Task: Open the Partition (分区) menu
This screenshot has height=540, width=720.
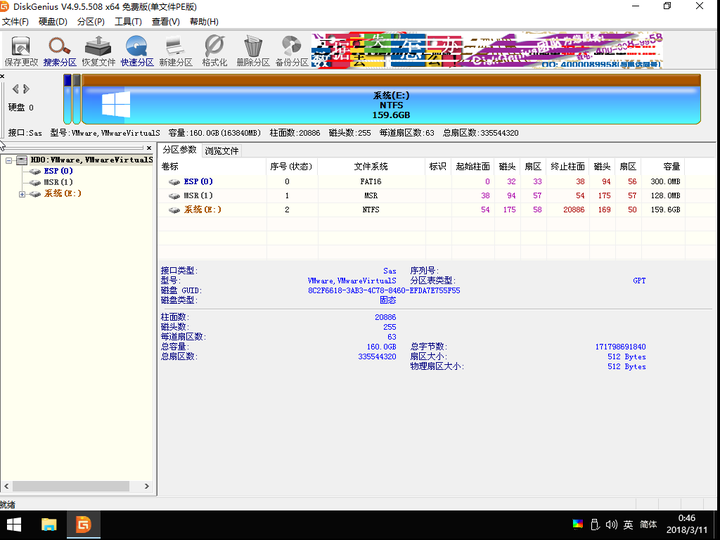Action: (90, 22)
